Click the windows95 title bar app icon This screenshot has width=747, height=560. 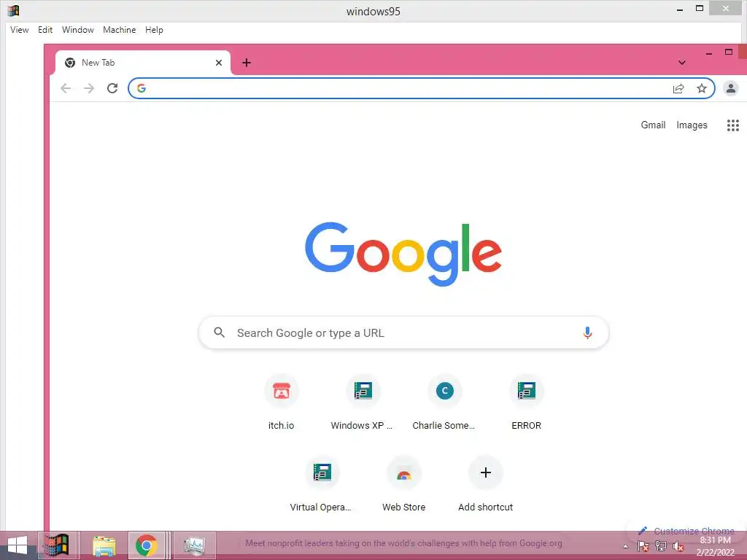click(13, 10)
